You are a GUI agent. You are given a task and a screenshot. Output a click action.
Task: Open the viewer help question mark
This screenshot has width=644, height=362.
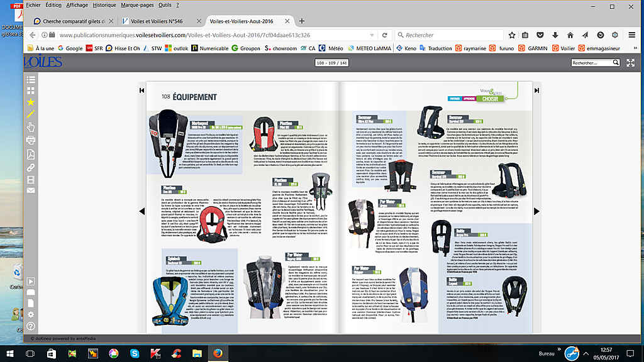pos(31,326)
